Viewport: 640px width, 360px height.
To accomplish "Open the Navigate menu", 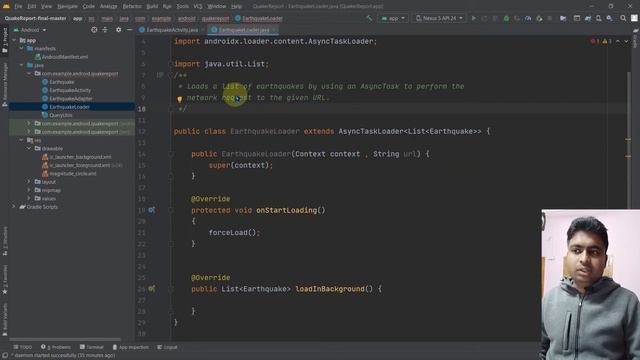I will [67, 6].
